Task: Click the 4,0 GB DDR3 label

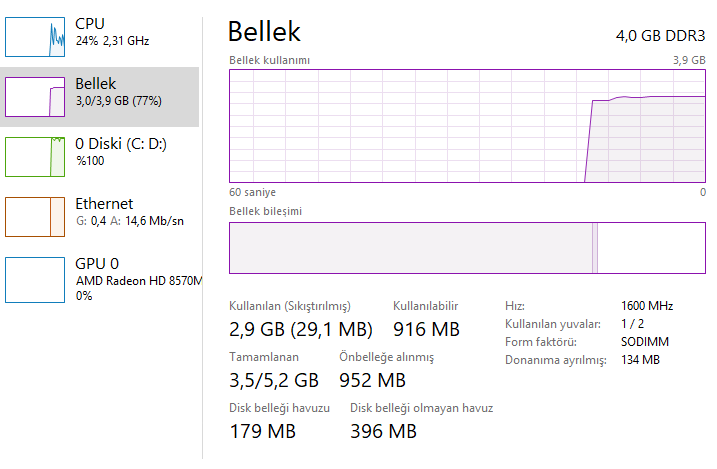Action: (660, 36)
